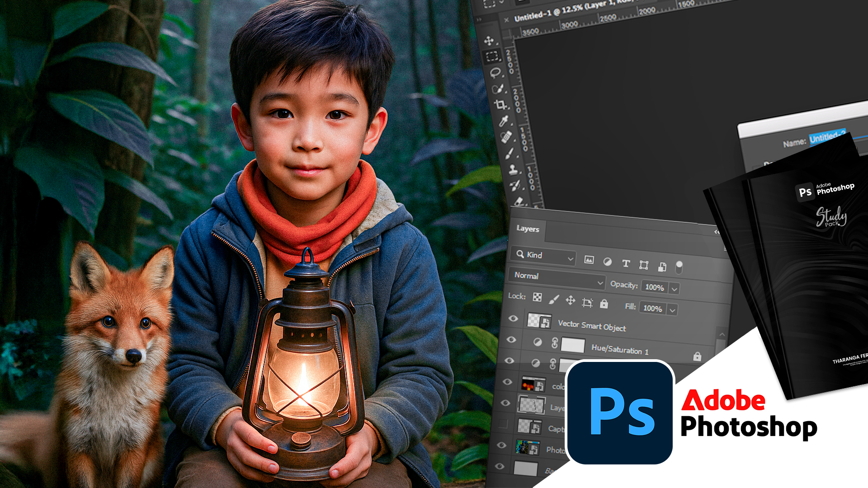Open the Kind filter dropdown
This screenshot has height=488, width=868.
(x=544, y=256)
